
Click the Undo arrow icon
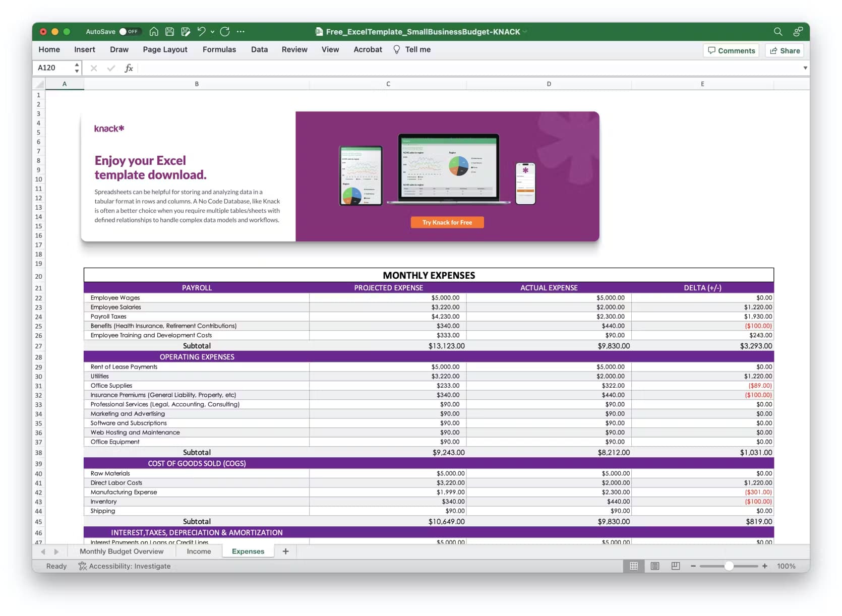pyautogui.click(x=201, y=32)
